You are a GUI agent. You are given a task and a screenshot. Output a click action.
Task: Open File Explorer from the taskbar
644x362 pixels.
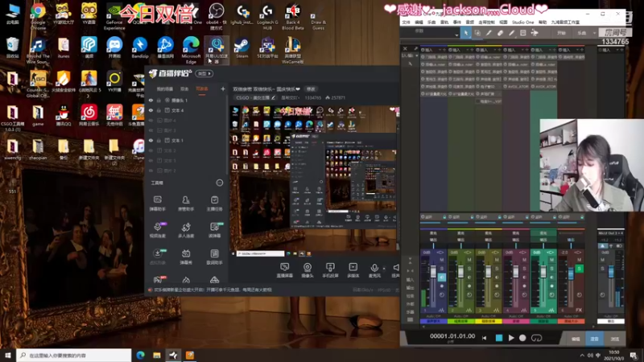[157, 356]
